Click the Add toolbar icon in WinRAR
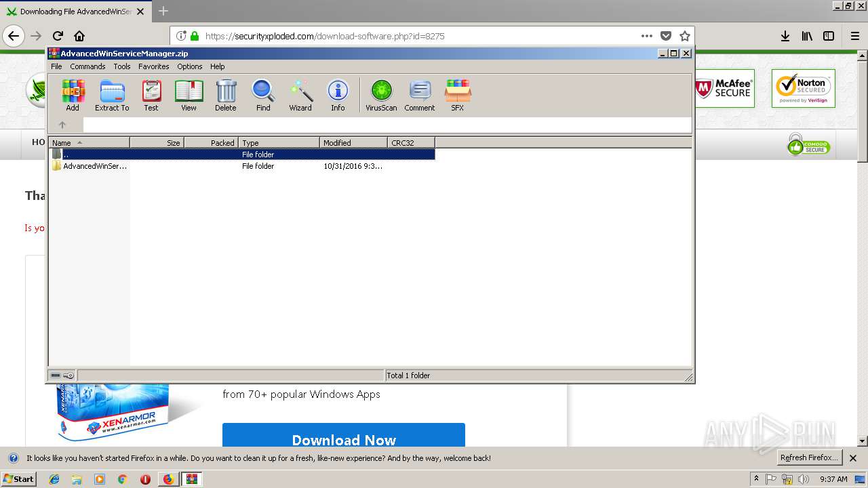The width and height of the screenshot is (868, 488). tap(73, 95)
